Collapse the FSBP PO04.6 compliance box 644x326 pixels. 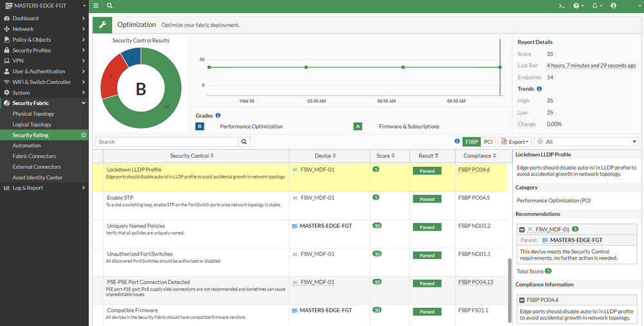pos(522,300)
